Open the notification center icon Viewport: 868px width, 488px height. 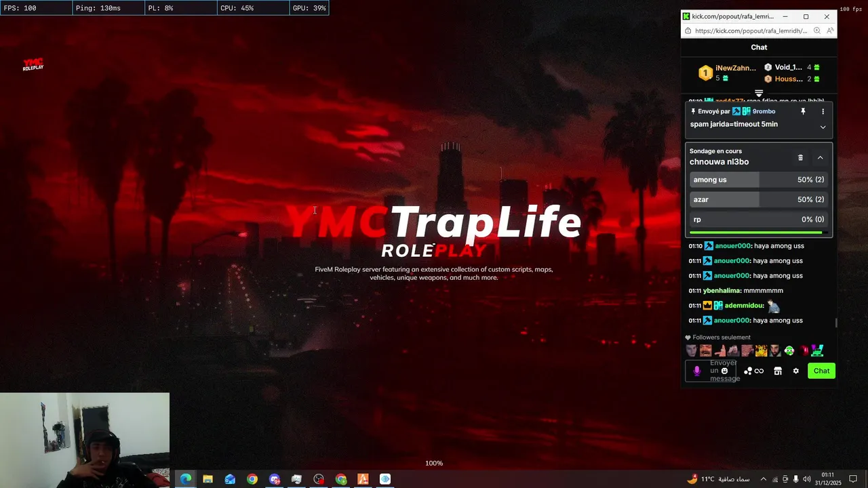853,479
